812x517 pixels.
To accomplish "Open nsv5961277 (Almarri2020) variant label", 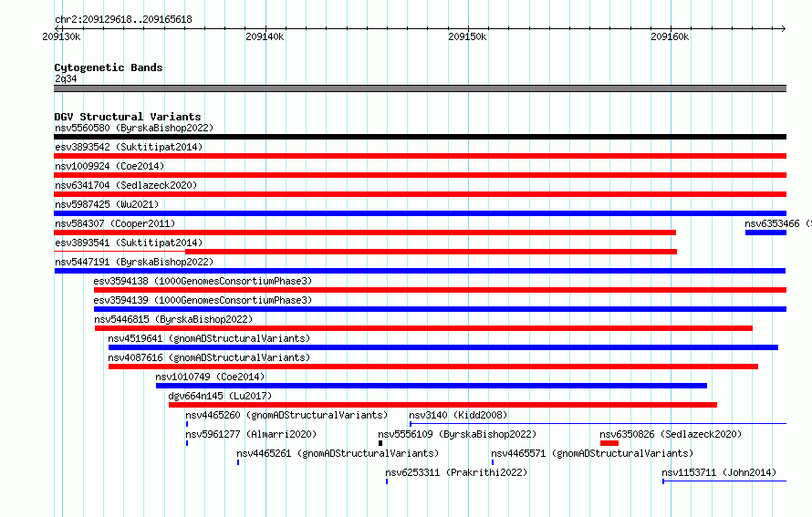I will tap(251, 434).
